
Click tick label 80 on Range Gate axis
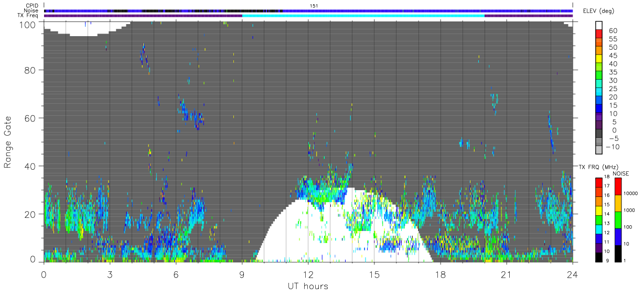pos(30,70)
